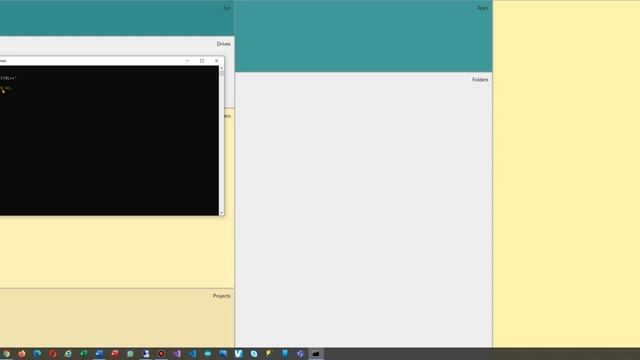Image resolution: width=640 pixels, height=360 pixels.
Task: Open Skype from the taskbar
Action: tap(254, 354)
